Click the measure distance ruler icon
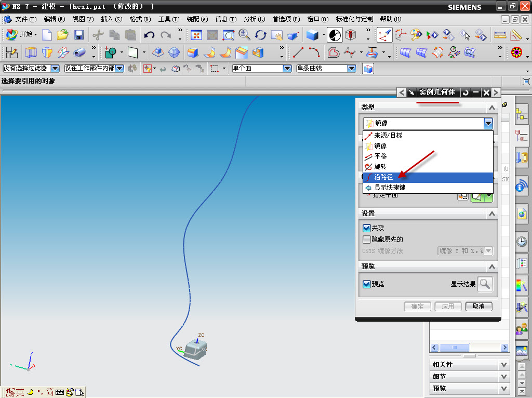Screen dimensions: 532x398 point(500,35)
